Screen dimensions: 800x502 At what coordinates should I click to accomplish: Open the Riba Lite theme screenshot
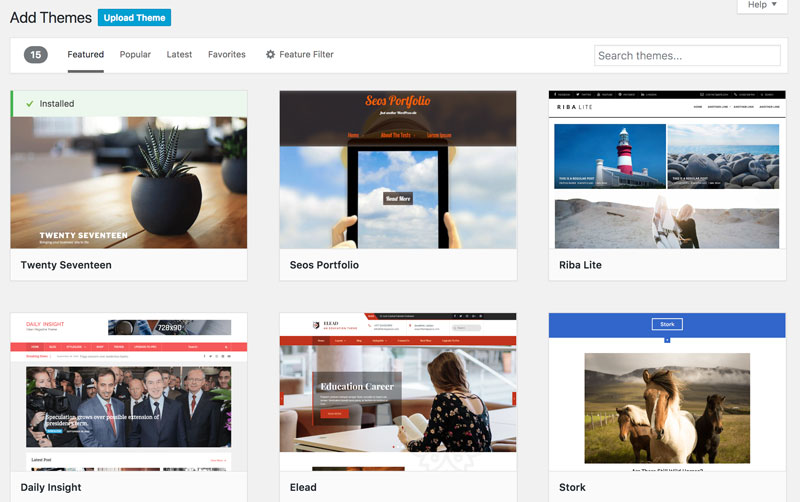click(667, 169)
